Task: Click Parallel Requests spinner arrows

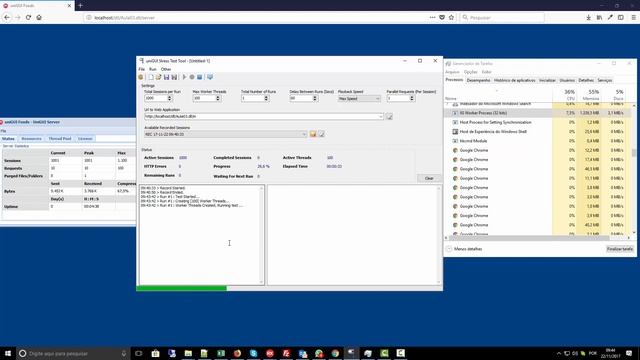Action: point(412,98)
